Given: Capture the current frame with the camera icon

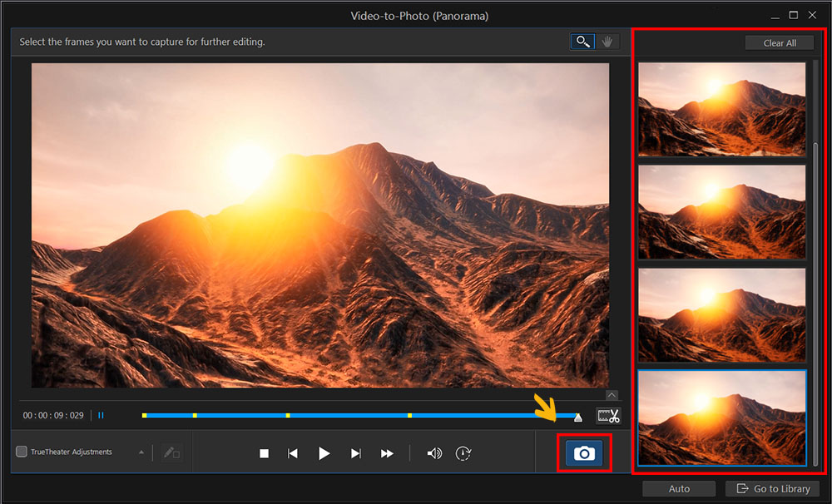Looking at the screenshot, I should (584, 453).
